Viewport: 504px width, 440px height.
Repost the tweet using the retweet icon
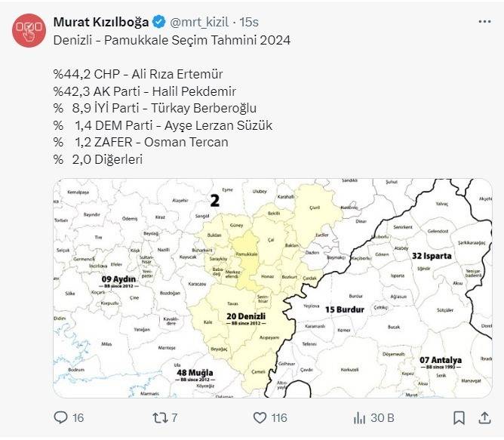click(x=159, y=417)
